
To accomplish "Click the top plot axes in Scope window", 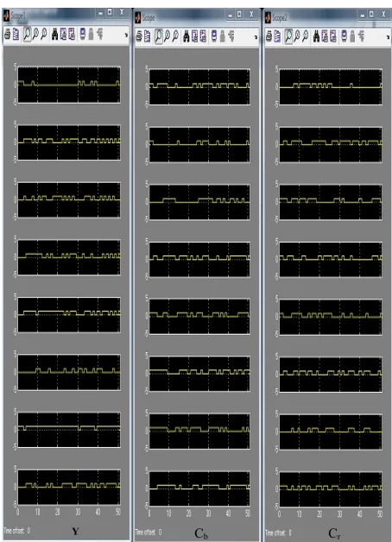I will tap(199, 87).
